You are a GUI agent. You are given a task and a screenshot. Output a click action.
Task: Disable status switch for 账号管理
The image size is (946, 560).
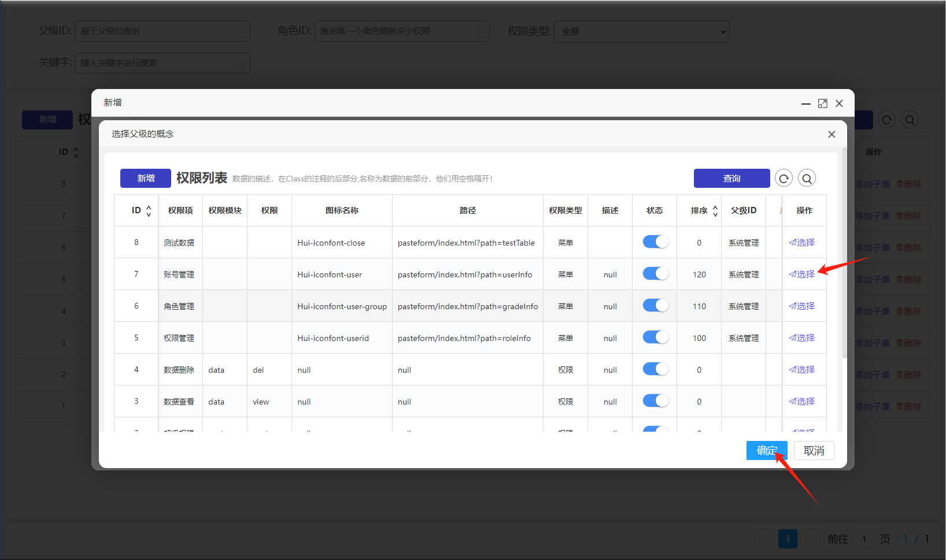pos(655,274)
